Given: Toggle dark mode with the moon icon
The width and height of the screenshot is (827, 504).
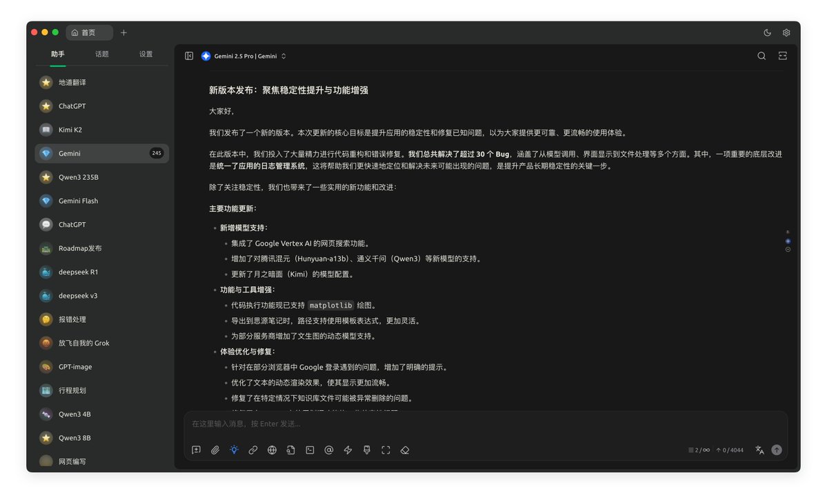Looking at the screenshot, I should tap(768, 32).
